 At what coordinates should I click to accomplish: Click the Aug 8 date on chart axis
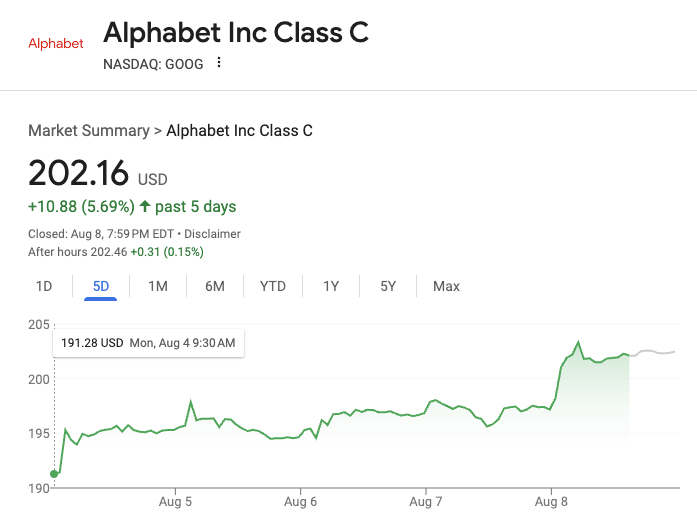[551, 502]
